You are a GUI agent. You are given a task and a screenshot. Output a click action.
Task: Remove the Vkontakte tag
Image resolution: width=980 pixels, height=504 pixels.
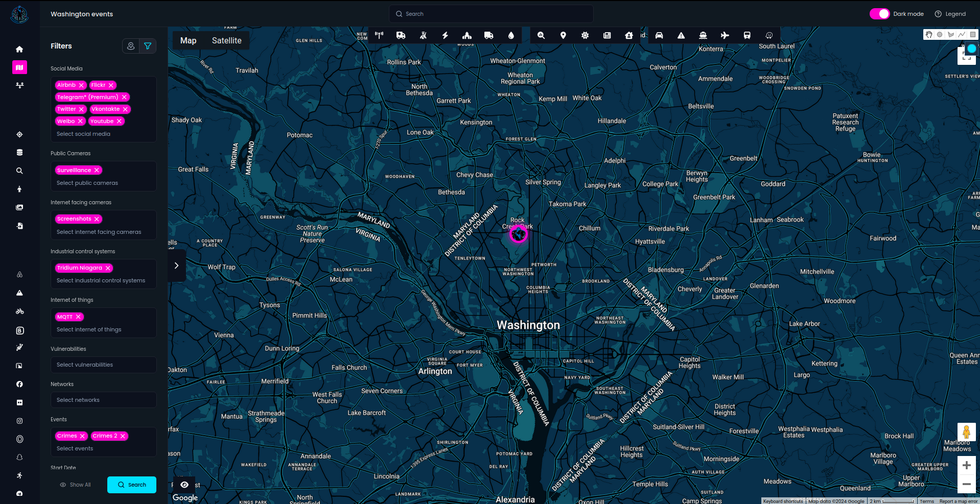(125, 109)
